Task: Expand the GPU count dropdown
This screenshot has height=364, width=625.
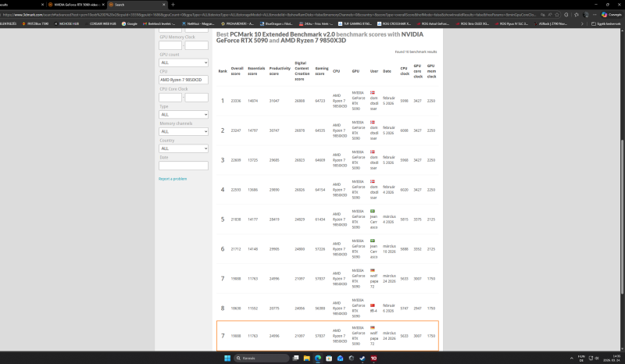Action: (184, 62)
